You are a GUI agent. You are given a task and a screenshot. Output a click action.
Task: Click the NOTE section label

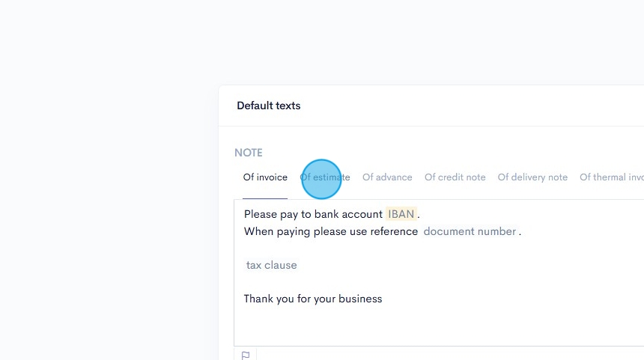click(x=249, y=153)
